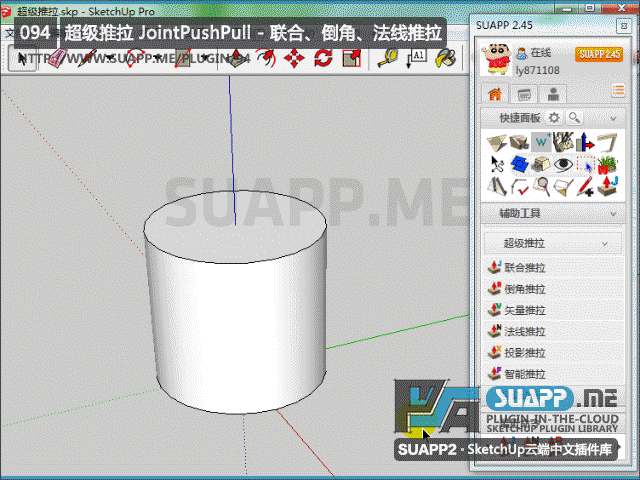The width and height of the screenshot is (640, 480).
Task: Click username ly871108
Action: point(537,70)
